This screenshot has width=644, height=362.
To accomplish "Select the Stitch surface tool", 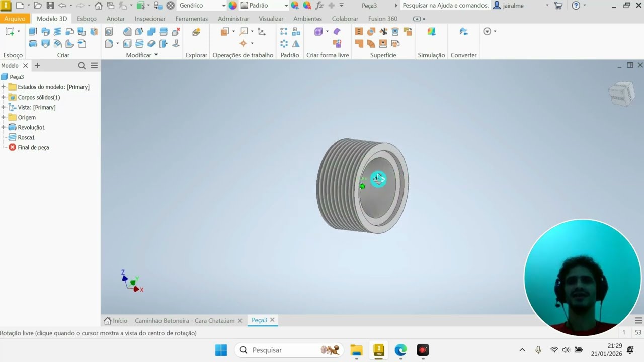I will click(x=359, y=32).
